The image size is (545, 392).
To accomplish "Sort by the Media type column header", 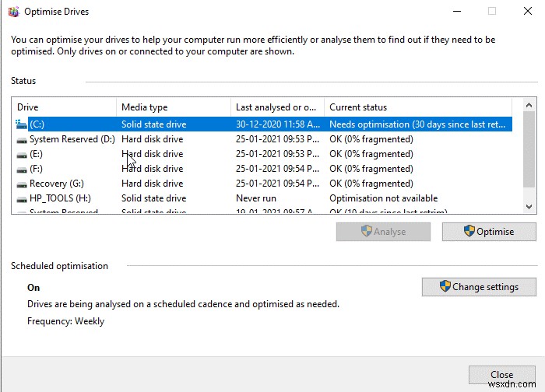I will [174, 107].
